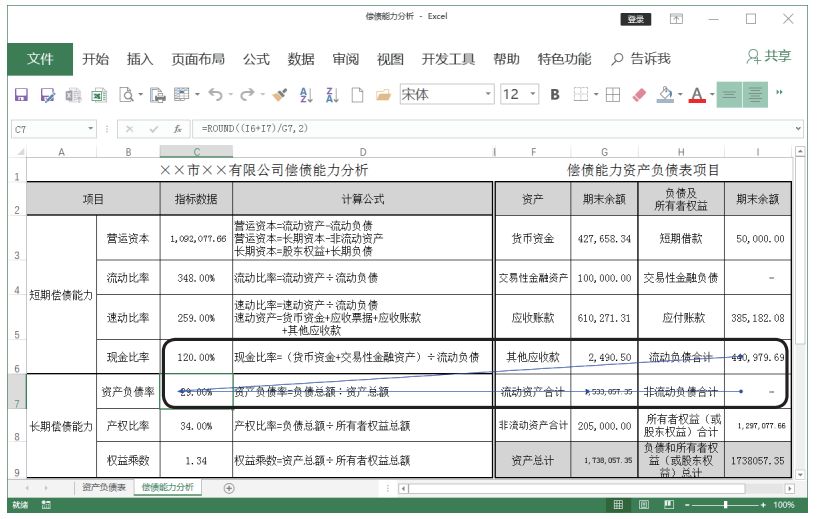Select column D header

coord(363,152)
